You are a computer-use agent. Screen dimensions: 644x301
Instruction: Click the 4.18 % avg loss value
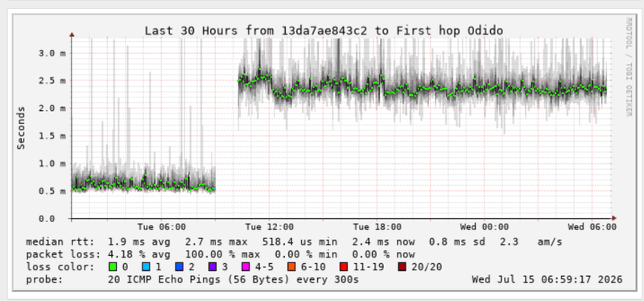coord(139,254)
